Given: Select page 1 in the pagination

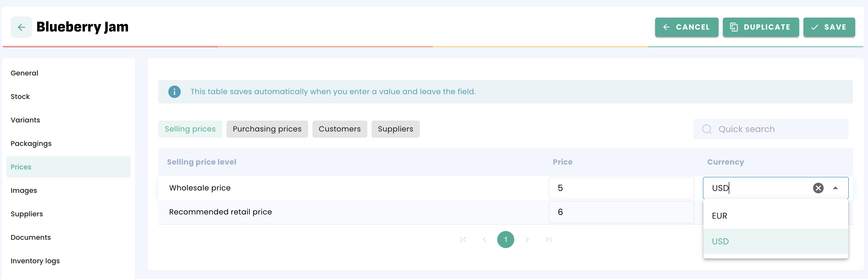Looking at the screenshot, I should tap(505, 240).
